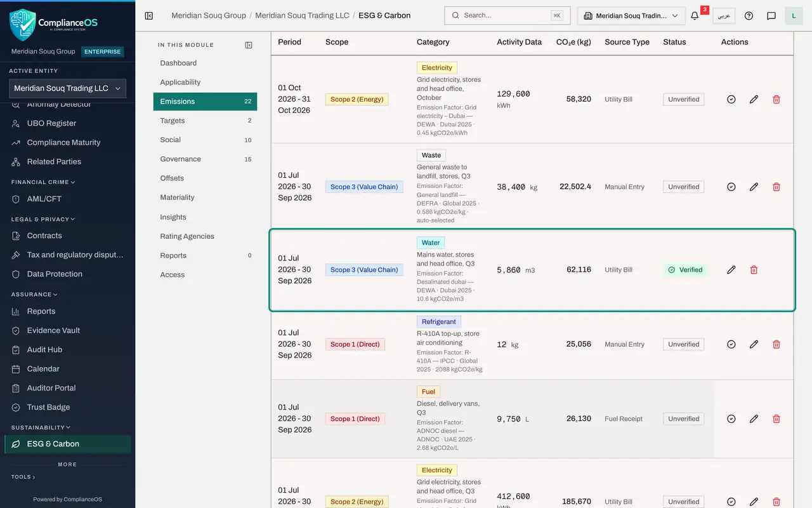
Task: Open the Targets module tab
Action: 205,121
